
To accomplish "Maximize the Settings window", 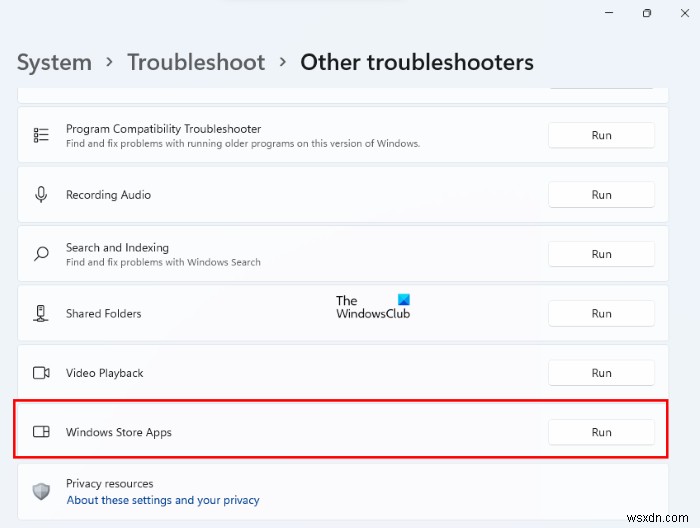I will point(647,13).
